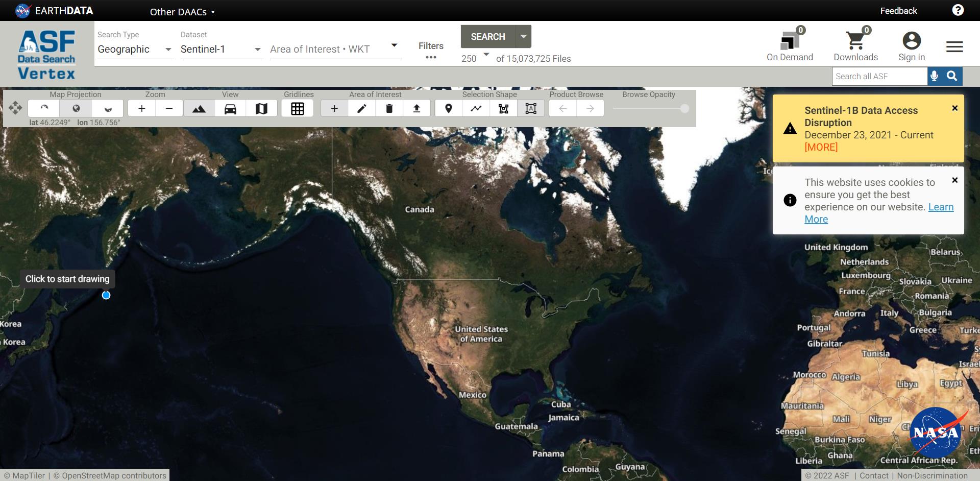The image size is (980, 481).
Task: Select the arctic map projection icon
Action: tap(44, 108)
